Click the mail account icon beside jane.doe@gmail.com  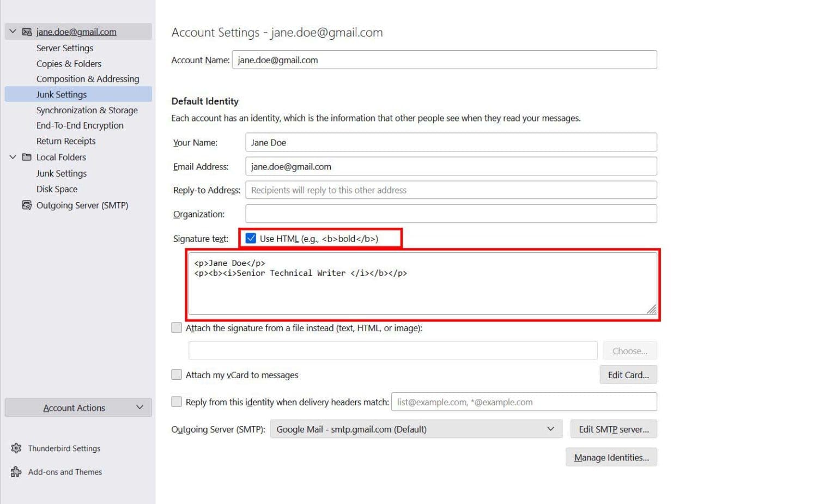[26, 32]
